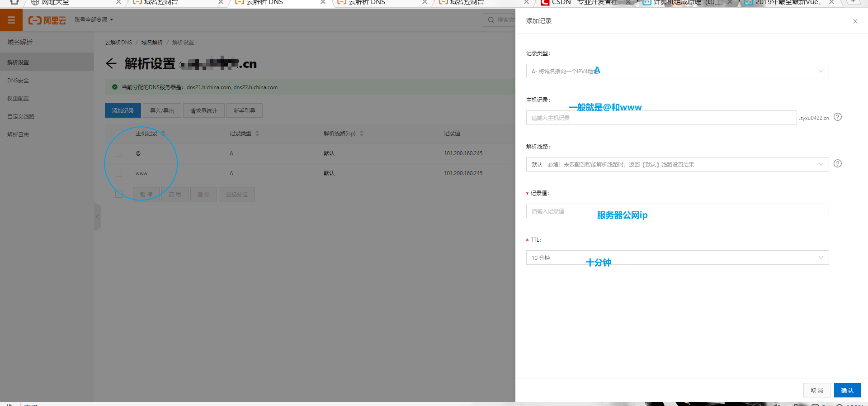Screen dimensions: 868x406
Task: Click 取消 to cancel adding record
Action: tap(817, 390)
